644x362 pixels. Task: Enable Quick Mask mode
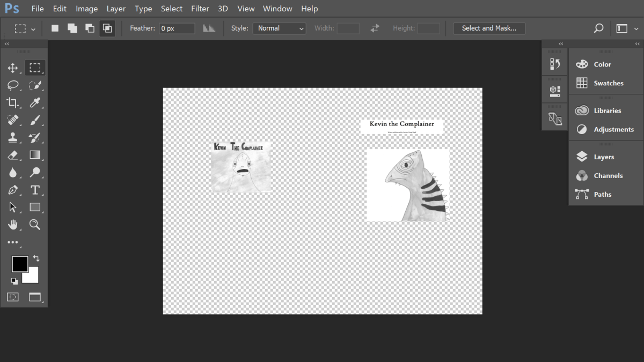click(x=13, y=297)
